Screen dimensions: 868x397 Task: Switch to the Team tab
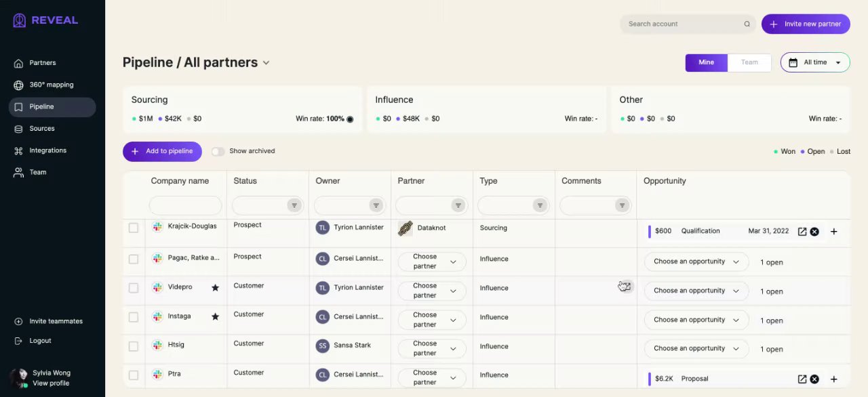[749, 62]
